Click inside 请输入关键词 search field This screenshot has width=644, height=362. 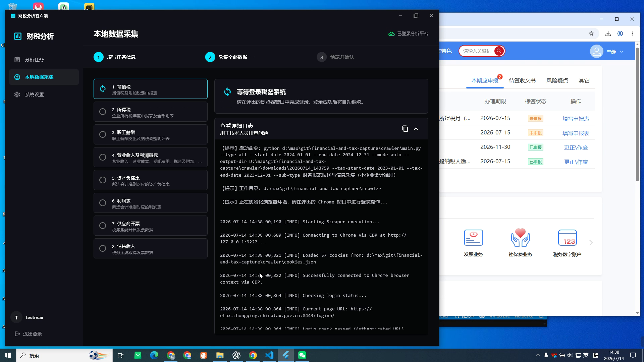pos(477,51)
